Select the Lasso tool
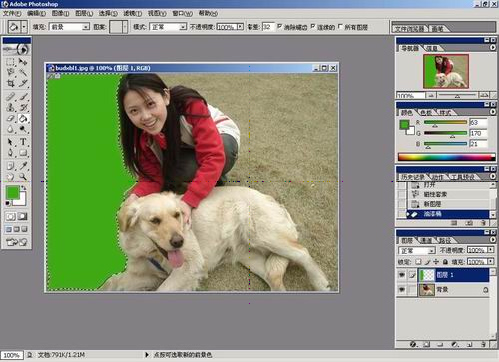 coord(10,72)
